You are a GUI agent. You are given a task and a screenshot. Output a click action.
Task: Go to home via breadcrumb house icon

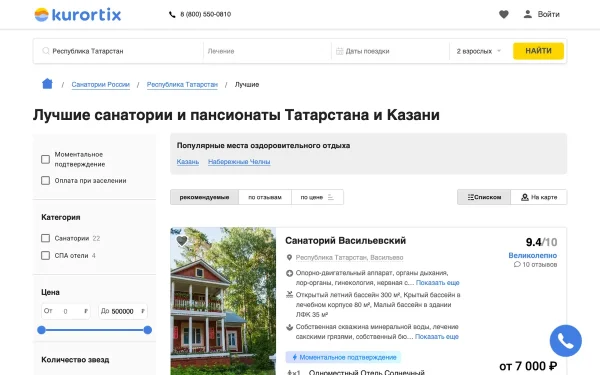coord(47,83)
